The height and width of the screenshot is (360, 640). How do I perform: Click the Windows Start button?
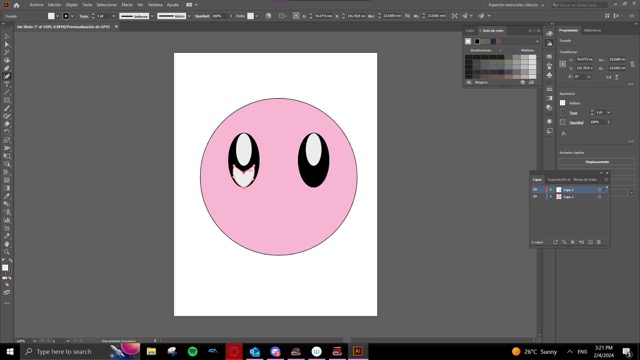click(10, 351)
